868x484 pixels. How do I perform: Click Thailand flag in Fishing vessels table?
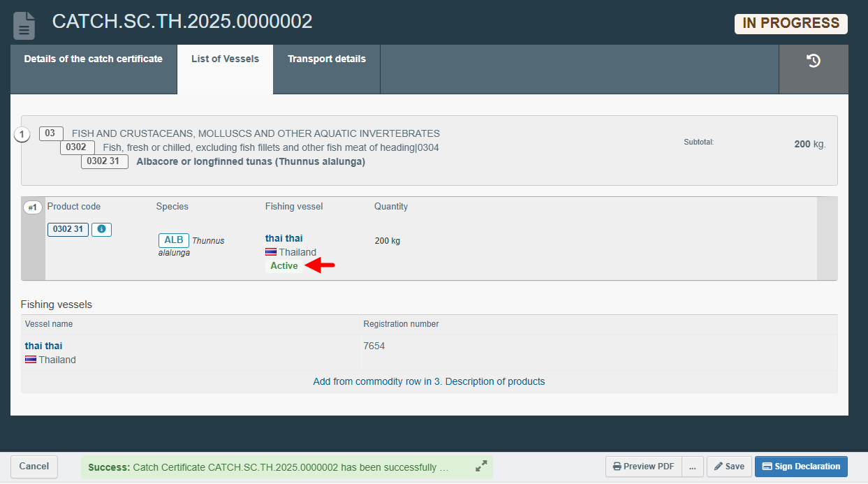(x=31, y=360)
